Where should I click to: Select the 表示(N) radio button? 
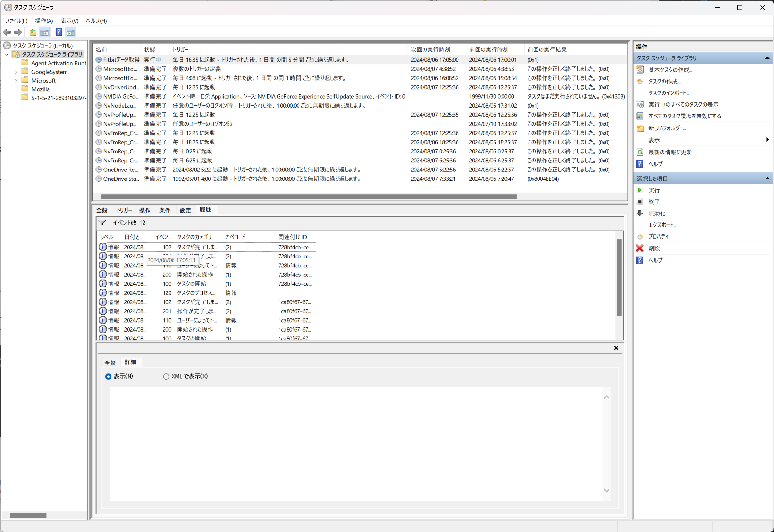coord(108,376)
